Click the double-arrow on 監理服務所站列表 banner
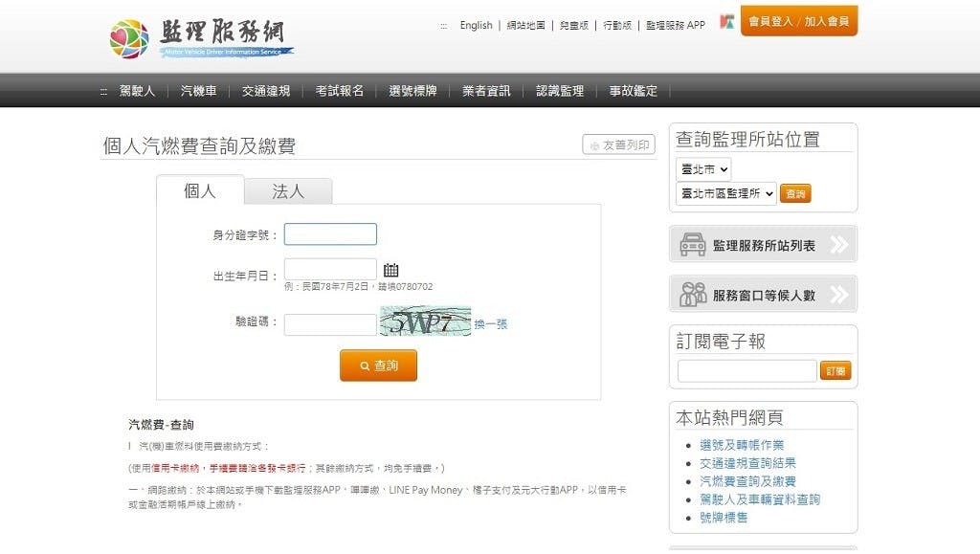The width and height of the screenshot is (980, 554). pos(839,244)
